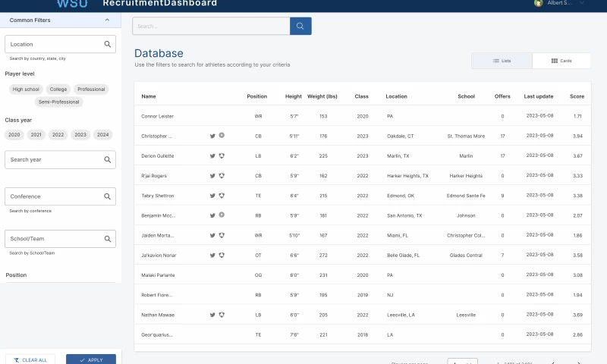Switch to the Cards view tab
The image size is (607, 364).
point(561,61)
